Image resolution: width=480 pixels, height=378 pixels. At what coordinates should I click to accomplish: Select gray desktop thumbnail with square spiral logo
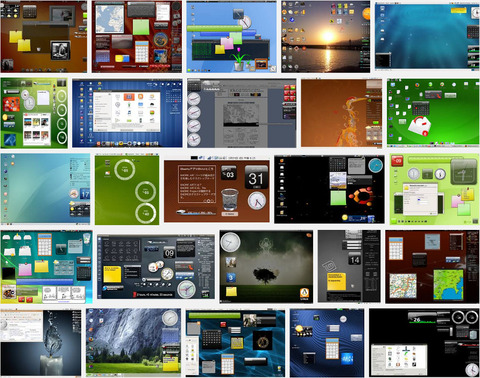[349, 266]
